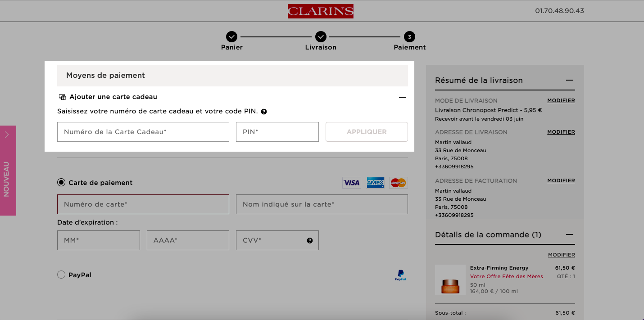Modify the Adresse de facturation

[x=561, y=180]
